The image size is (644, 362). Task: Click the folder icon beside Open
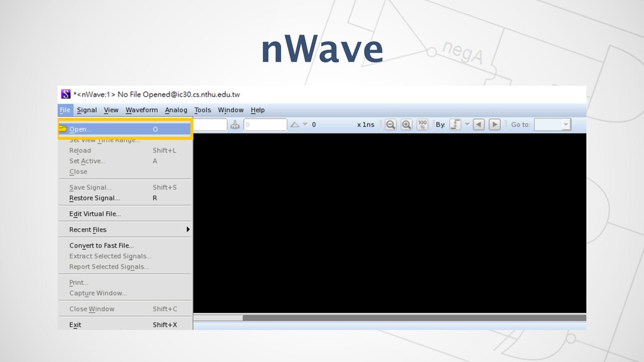63,129
